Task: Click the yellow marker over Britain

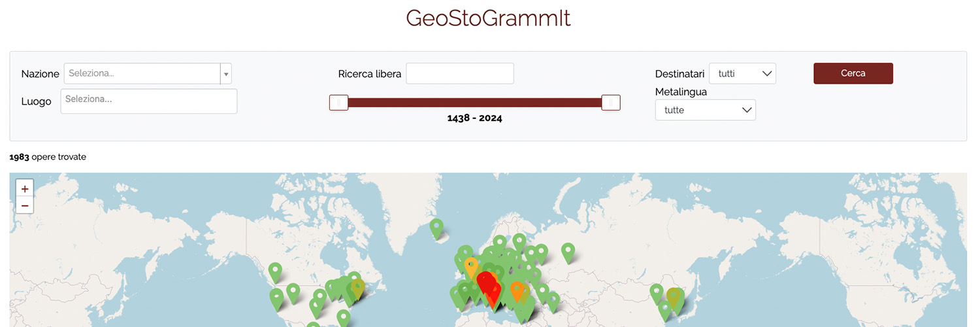Action: [x=471, y=267]
